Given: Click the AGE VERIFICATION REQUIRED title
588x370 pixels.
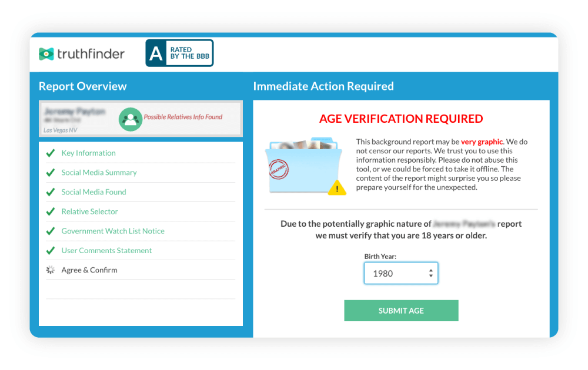Looking at the screenshot, I should coord(401,119).
